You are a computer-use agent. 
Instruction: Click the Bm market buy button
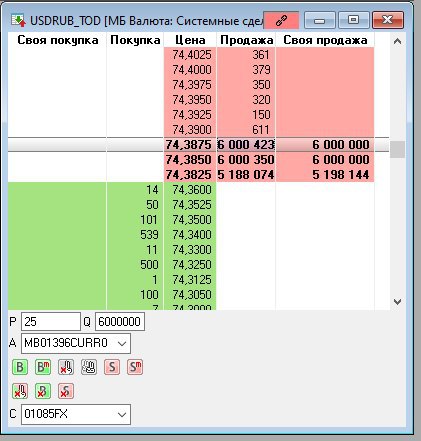coord(43,367)
